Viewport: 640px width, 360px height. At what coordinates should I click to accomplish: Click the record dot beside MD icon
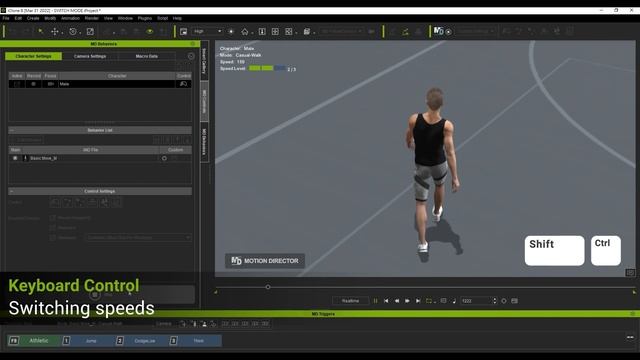click(449, 31)
